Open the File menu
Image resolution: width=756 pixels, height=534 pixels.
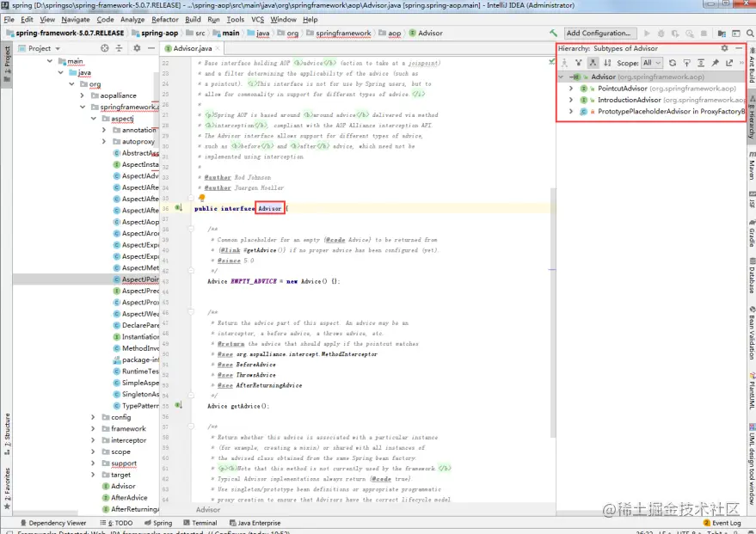pos(9,19)
